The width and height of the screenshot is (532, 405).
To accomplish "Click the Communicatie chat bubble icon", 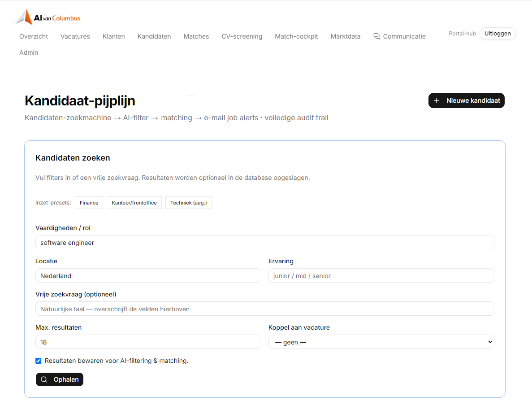I will pos(376,36).
